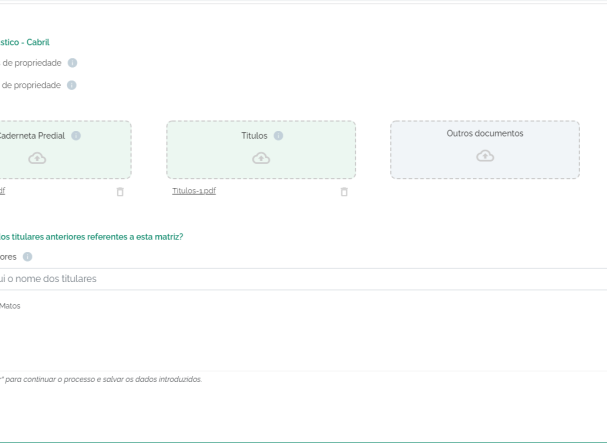Click the 'Outros documentos' label text
607x443 pixels.
(x=485, y=133)
